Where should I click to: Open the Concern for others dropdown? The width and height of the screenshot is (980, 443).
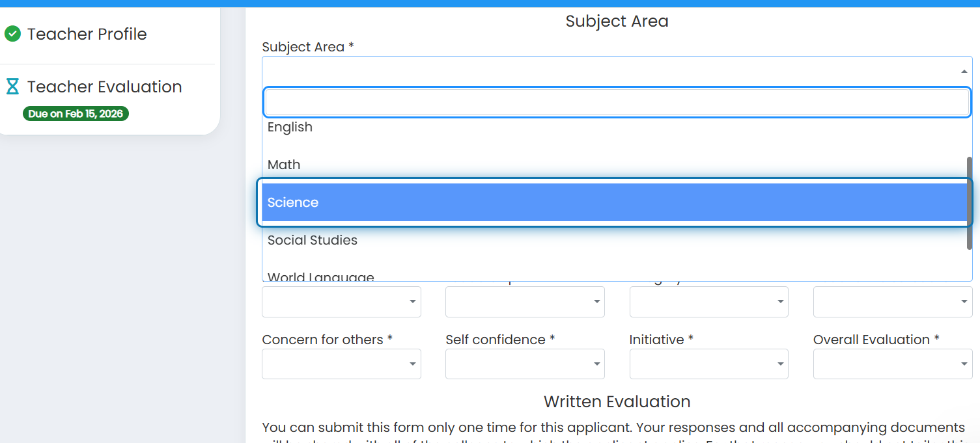click(341, 364)
